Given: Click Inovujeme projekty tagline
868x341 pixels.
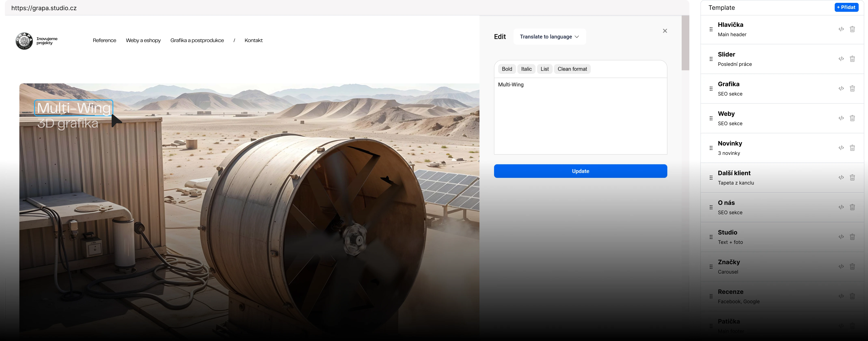Looking at the screenshot, I should point(47,41).
